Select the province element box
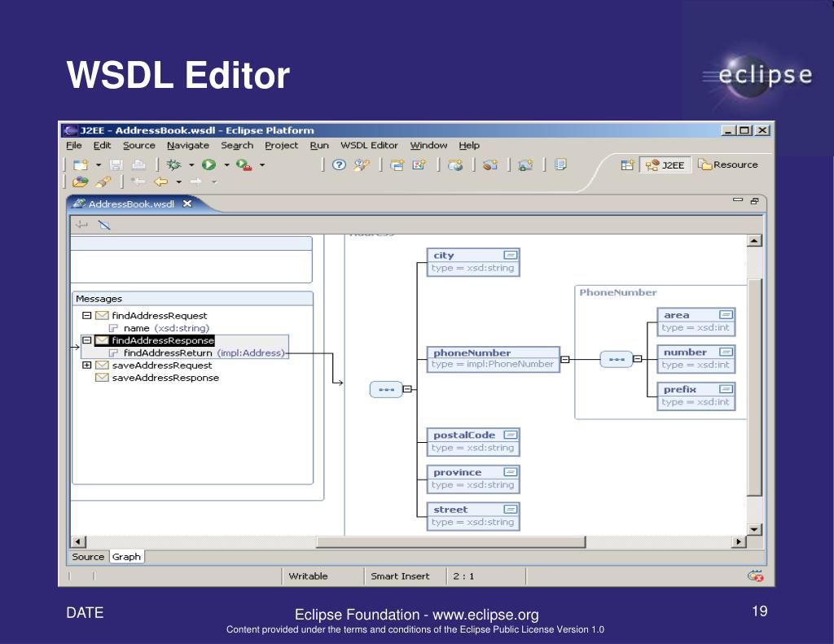This screenshot has height=644, width=834. coord(473,480)
